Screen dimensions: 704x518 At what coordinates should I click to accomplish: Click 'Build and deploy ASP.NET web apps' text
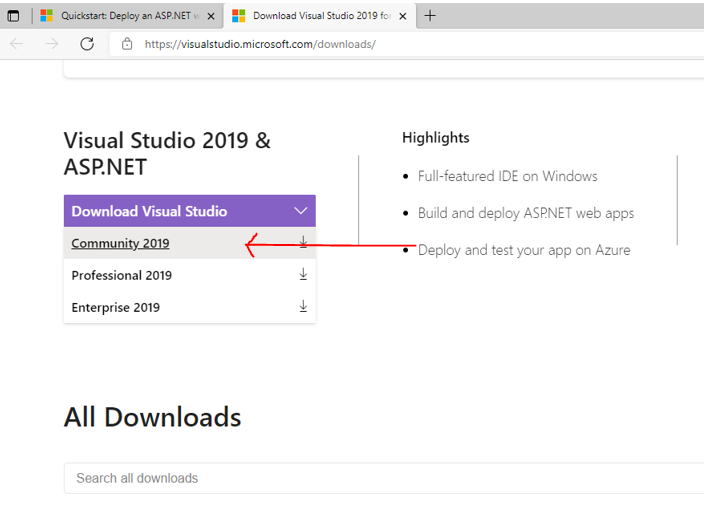click(x=526, y=213)
